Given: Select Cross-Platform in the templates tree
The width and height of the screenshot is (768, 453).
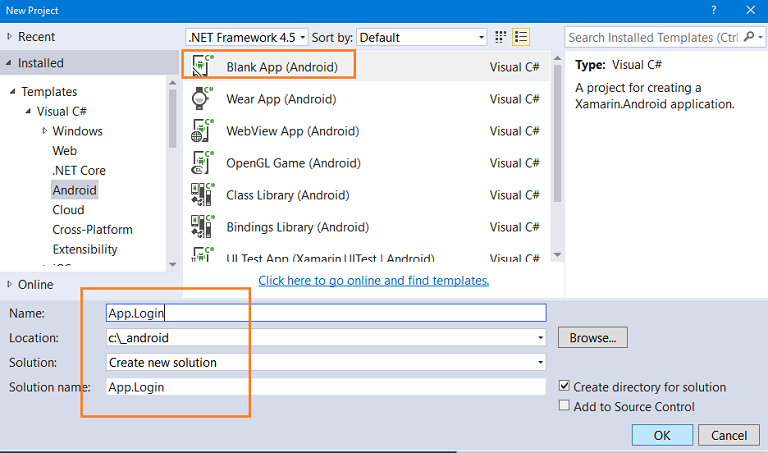Looking at the screenshot, I should (x=91, y=229).
